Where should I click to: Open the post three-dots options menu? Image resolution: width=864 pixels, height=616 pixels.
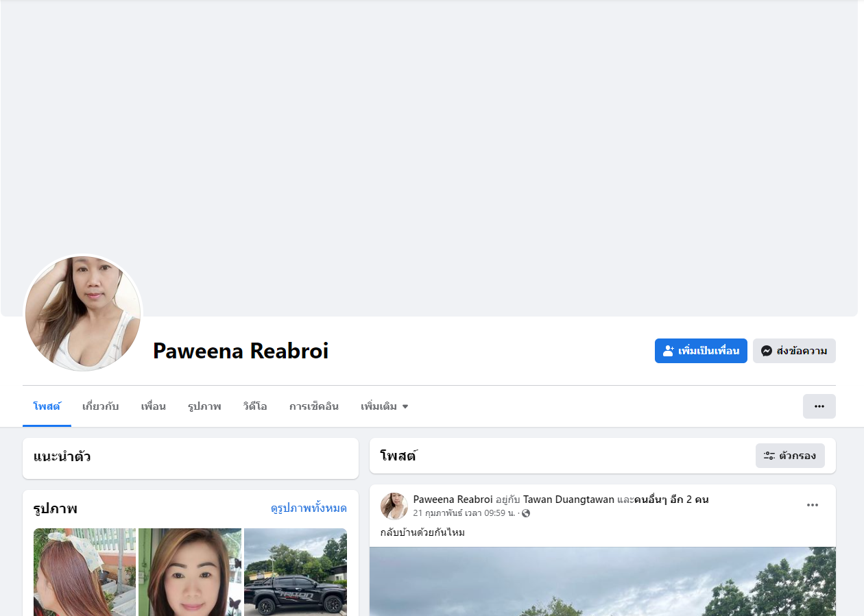pyautogui.click(x=812, y=505)
